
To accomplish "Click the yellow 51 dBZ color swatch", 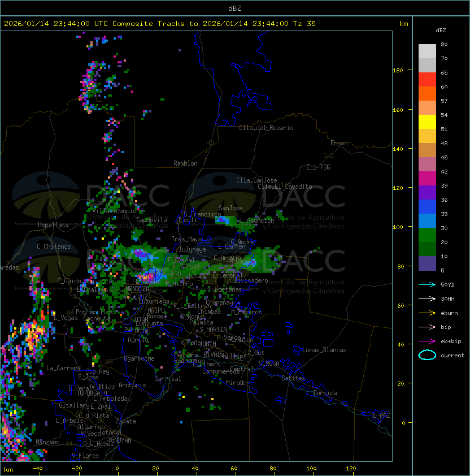I will point(427,122).
